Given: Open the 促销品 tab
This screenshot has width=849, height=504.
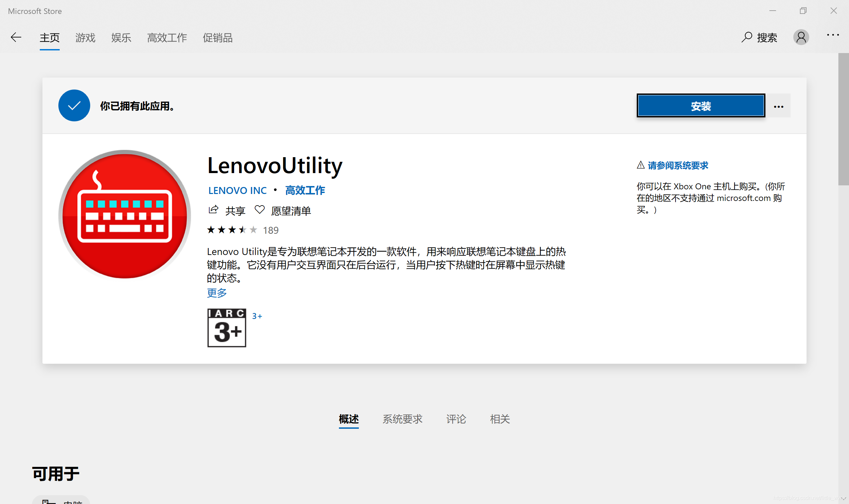Looking at the screenshot, I should click(x=218, y=38).
